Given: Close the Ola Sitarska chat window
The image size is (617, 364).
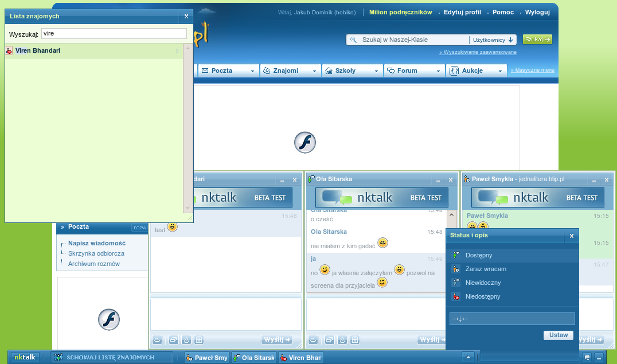Looking at the screenshot, I should pos(451,180).
